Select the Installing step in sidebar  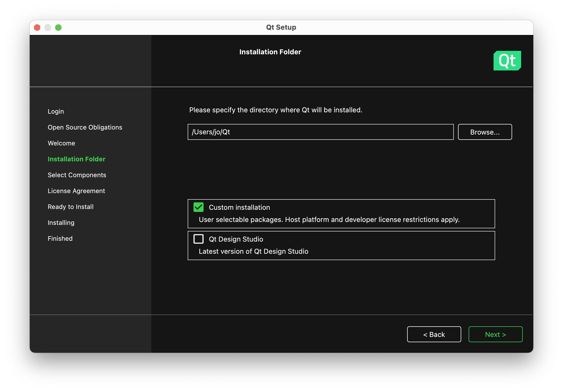click(61, 222)
